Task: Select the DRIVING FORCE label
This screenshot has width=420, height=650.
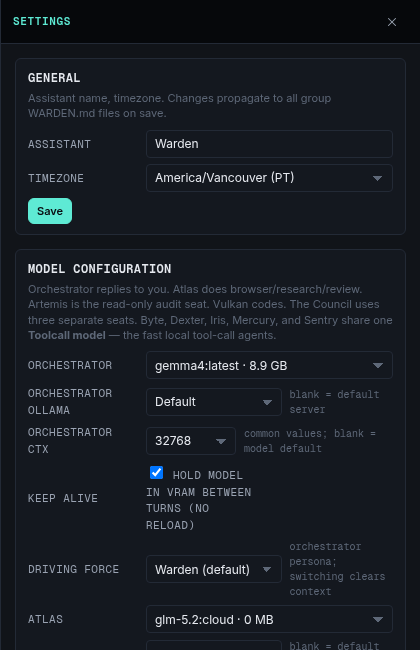Action: [x=73, y=569]
